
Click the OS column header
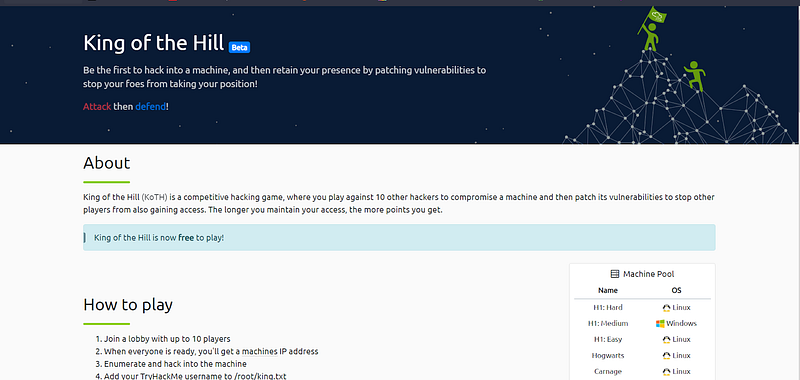(677, 290)
